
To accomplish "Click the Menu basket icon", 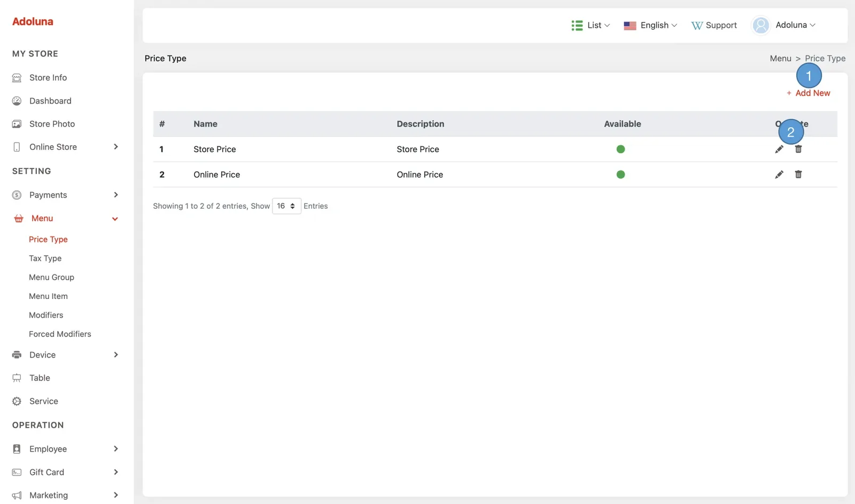I will pos(19,218).
